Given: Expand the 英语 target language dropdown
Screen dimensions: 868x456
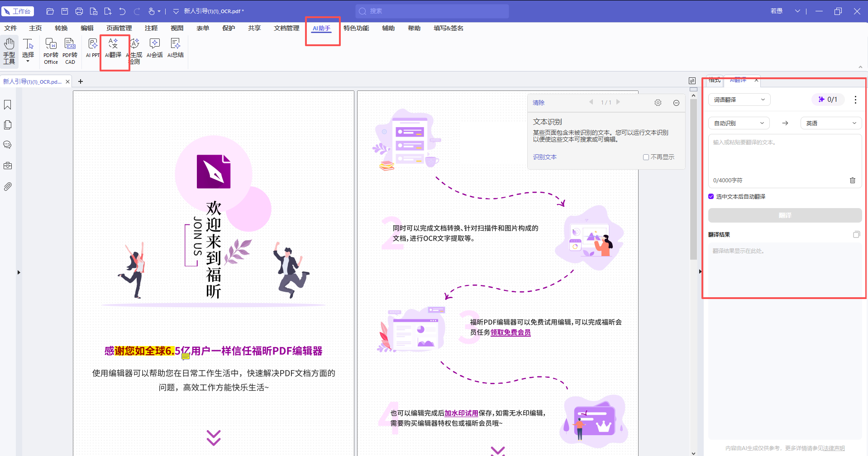Looking at the screenshot, I should tap(831, 123).
